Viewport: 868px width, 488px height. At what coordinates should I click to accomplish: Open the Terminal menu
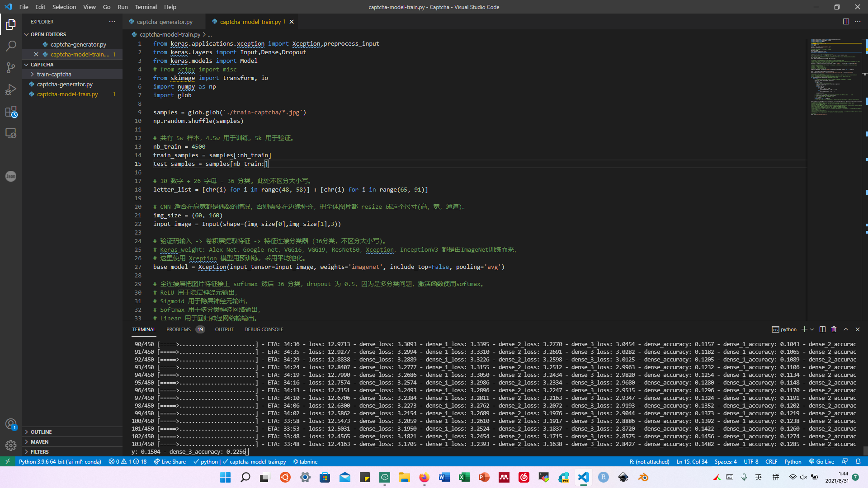(x=146, y=7)
